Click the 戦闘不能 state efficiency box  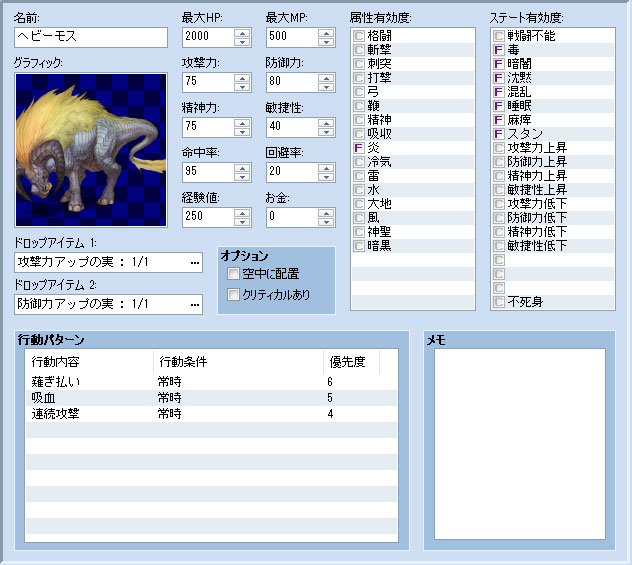click(499, 35)
